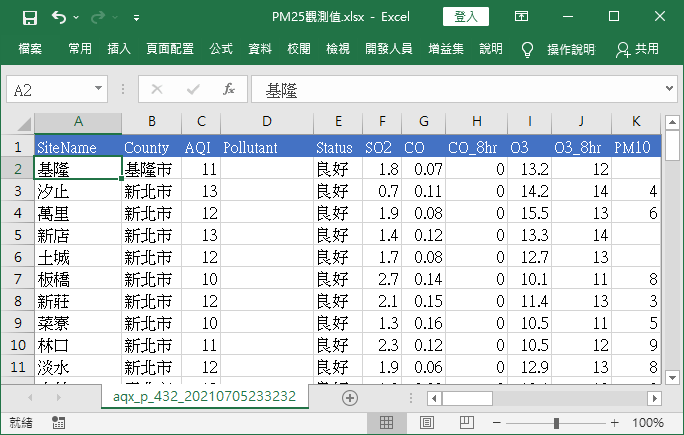Screen dimensions: 684x435
Task: Open the 開發人員 tab
Action: coord(389,48)
